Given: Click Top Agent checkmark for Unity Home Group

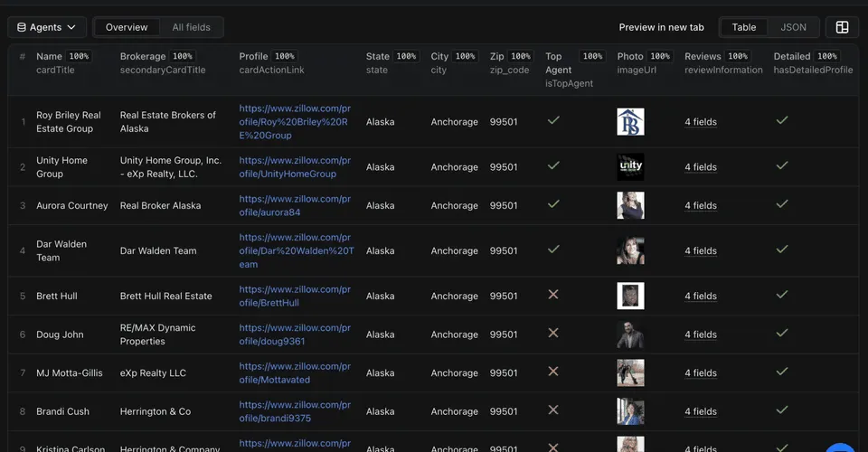Looking at the screenshot, I should coord(553,165).
